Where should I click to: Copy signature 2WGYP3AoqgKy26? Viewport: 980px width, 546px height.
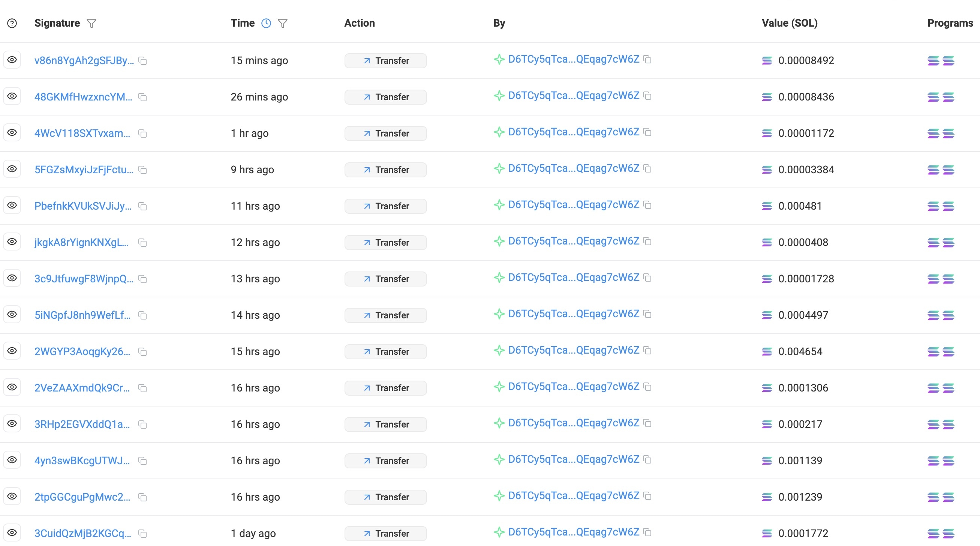(x=143, y=352)
